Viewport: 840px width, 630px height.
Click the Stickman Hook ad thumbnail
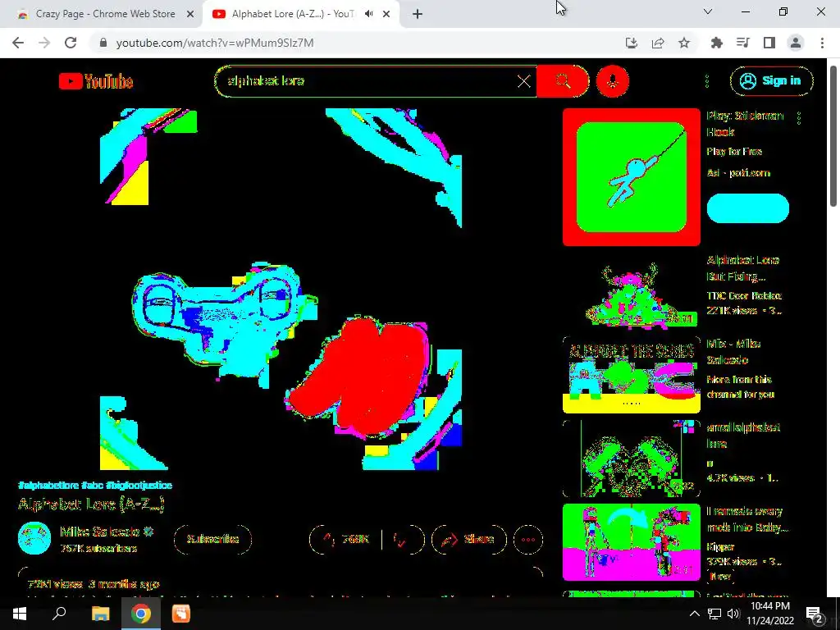click(x=631, y=177)
